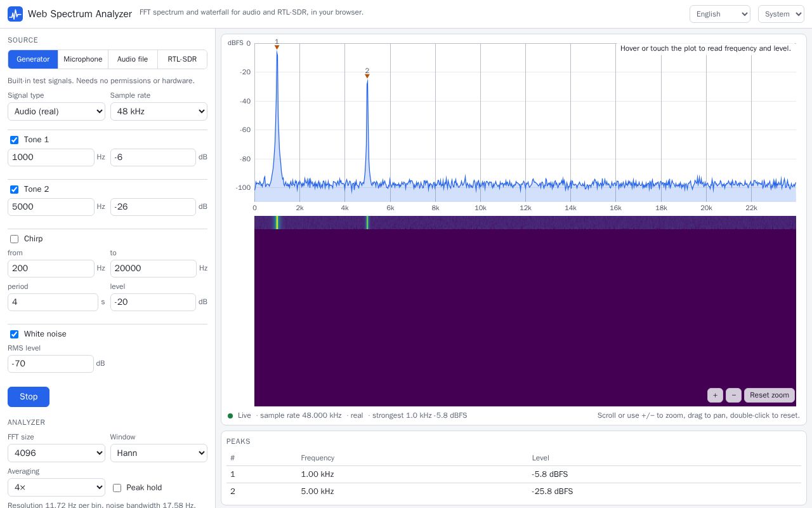Open the FFT size dropdown
The width and height of the screenshot is (812, 508).
click(x=56, y=453)
